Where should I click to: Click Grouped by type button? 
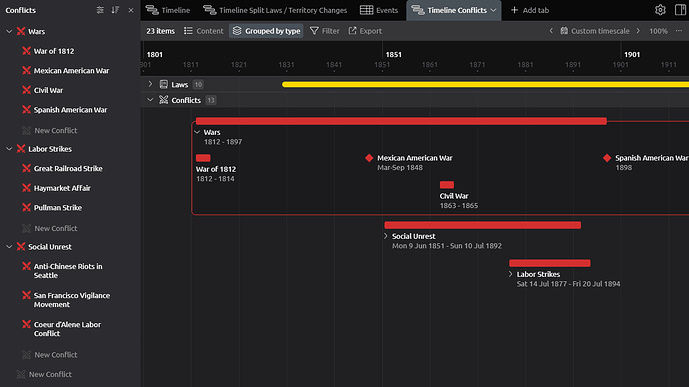(266, 31)
